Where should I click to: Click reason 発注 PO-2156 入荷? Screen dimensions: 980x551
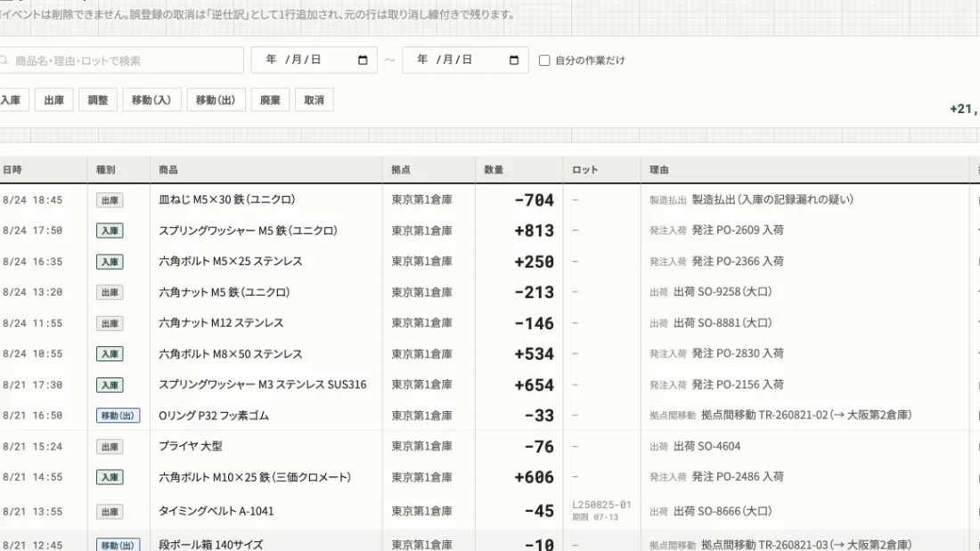(738, 385)
